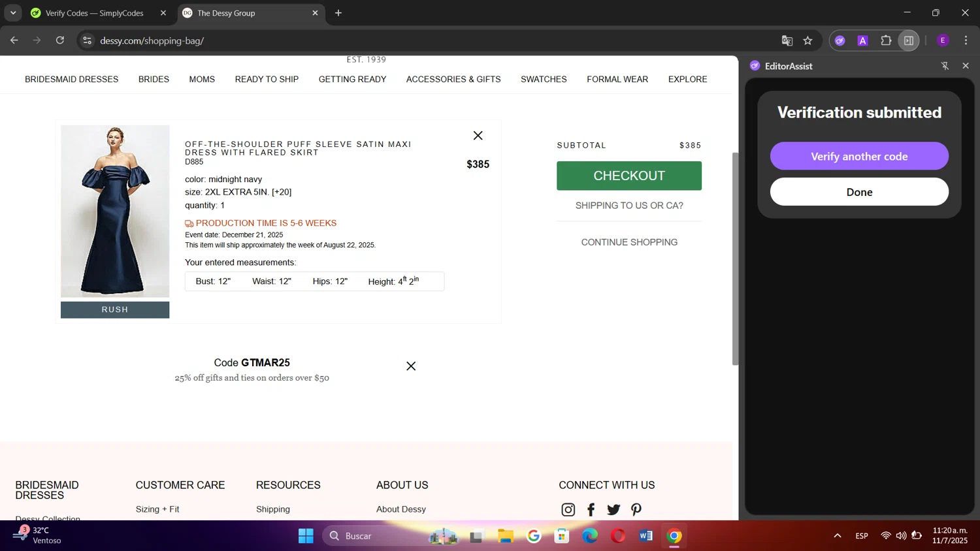The image size is (980, 551).
Task: Open About Dessy footer link
Action: click(x=401, y=509)
